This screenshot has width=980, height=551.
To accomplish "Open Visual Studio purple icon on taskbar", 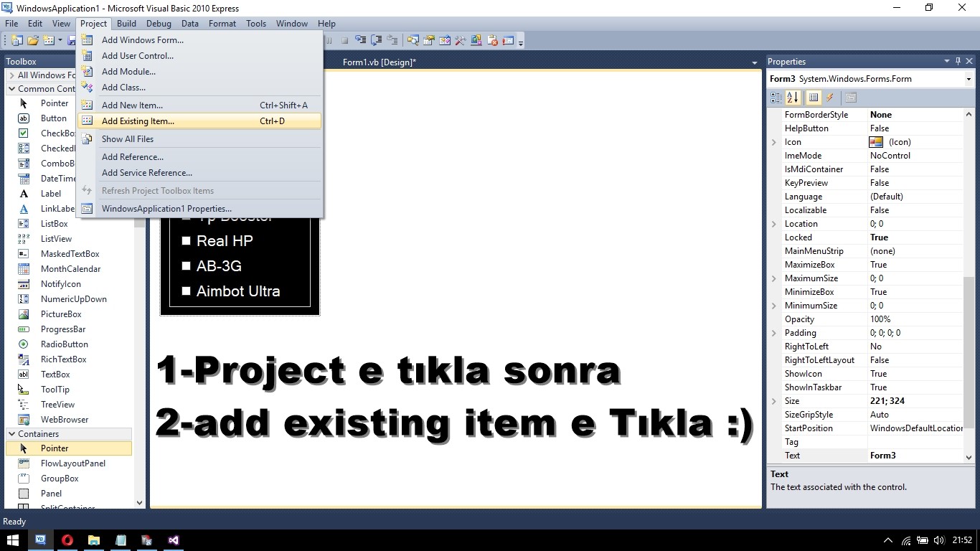I will (174, 540).
